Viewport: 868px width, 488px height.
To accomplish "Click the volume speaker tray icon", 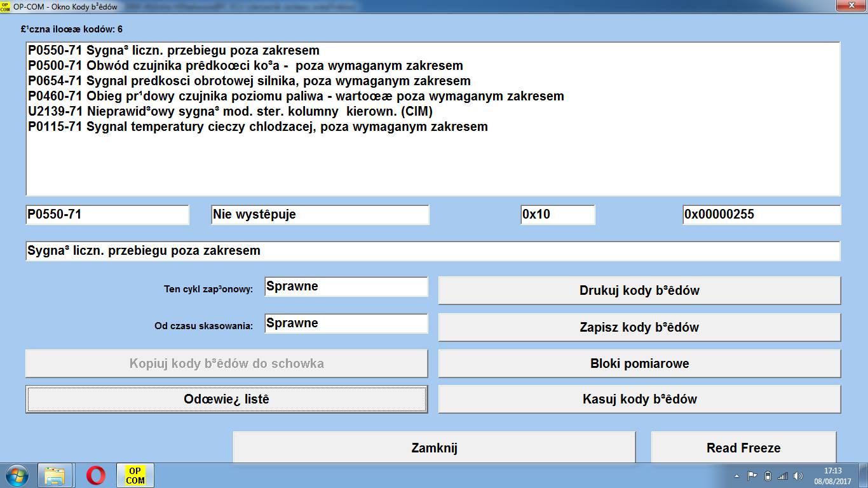I will pyautogui.click(x=797, y=476).
